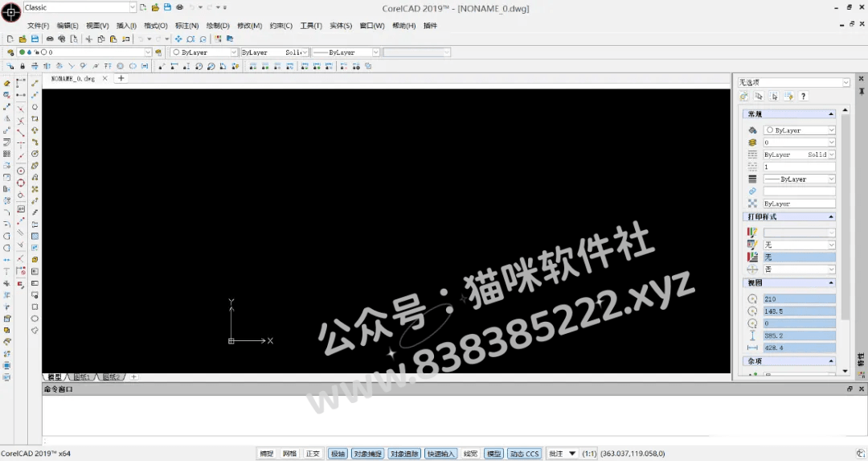
Task: Click the help question mark icon in Properties
Action: pos(803,97)
